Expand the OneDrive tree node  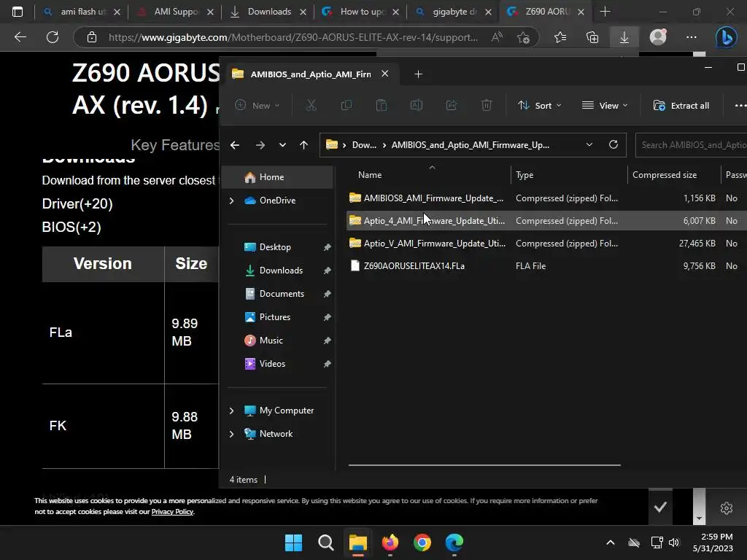pyautogui.click(x=231, y=201)
